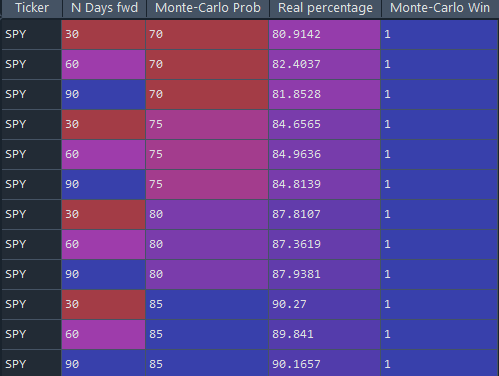This screenshot has height=376, width=499.
Task: Select the cell showing 84.9636
Action: (325, 154)
